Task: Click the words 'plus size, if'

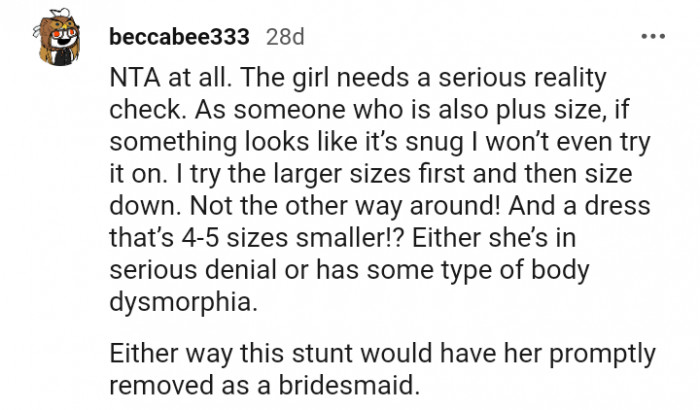Action: point(563,110)
